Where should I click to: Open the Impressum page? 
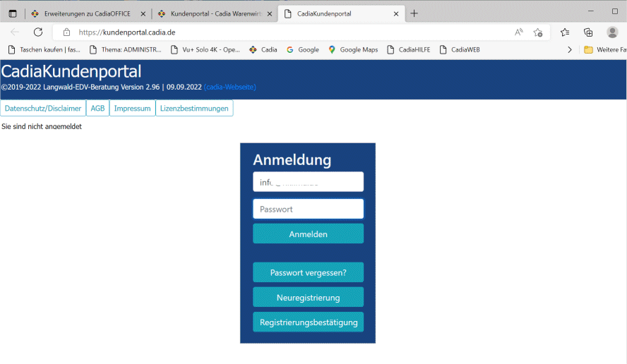coord(132,108)
